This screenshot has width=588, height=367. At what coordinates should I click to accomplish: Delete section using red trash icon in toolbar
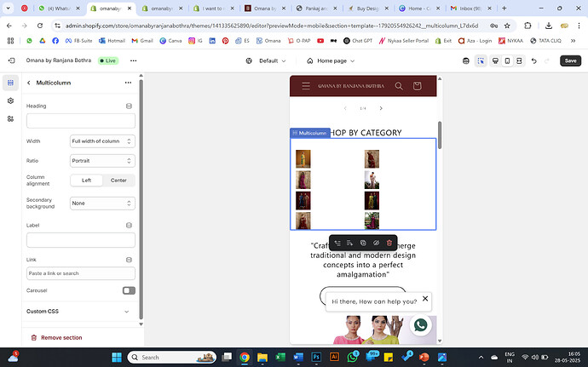point(389,243)
